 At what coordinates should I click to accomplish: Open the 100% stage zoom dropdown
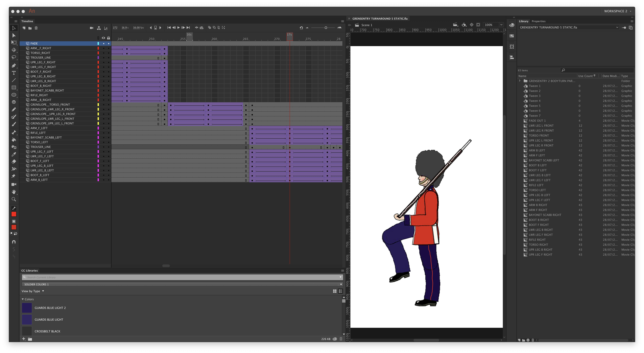coord(501,25)
